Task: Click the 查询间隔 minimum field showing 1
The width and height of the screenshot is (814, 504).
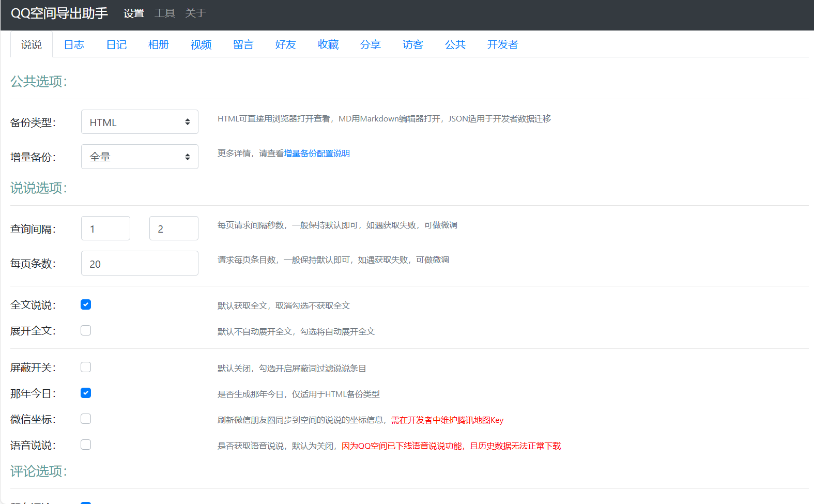Action: pos(105,228)
